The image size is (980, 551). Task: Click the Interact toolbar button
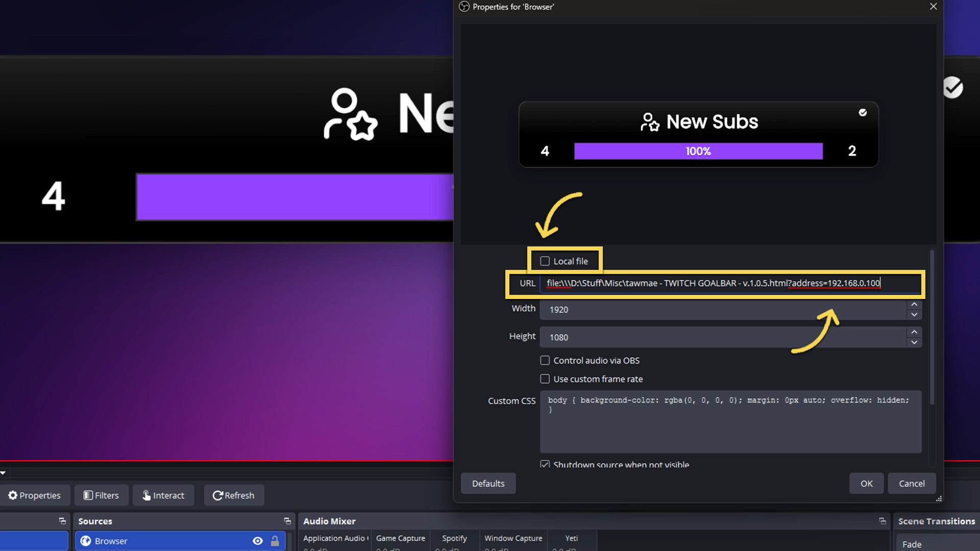[163, 495]
